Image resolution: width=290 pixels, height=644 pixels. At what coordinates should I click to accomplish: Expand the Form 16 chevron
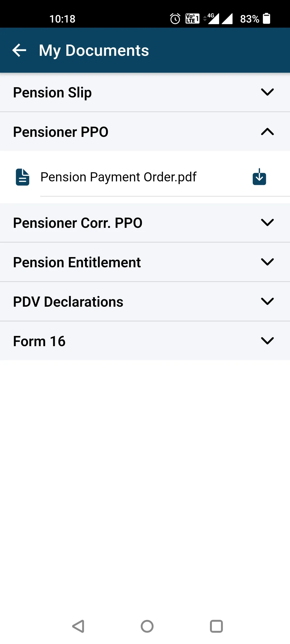[267, 341]
